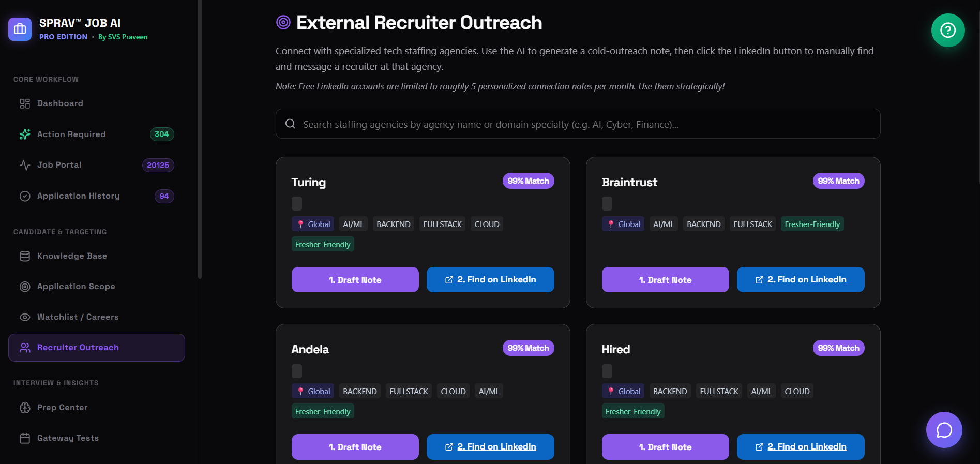This screenshot has width=980, height=464.
Task: Open Prep Center page
Action: pos(97,408)
